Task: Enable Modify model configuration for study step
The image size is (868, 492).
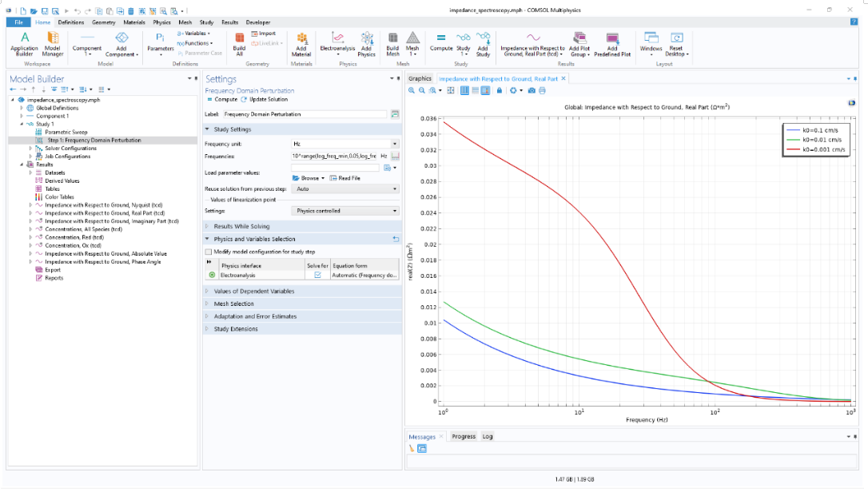Action: click(x=209, y=252)
